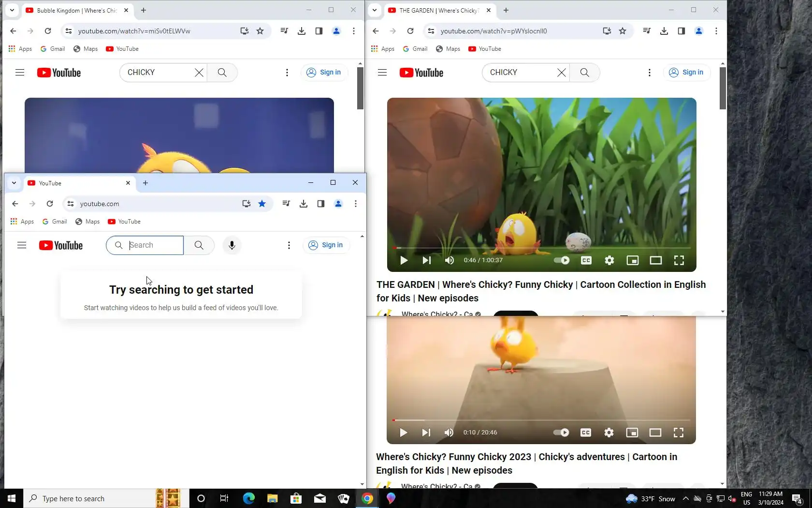Open the weather widget showing 33°F Snow
This screenshot has height=508, width=812.
coord(651,499)
